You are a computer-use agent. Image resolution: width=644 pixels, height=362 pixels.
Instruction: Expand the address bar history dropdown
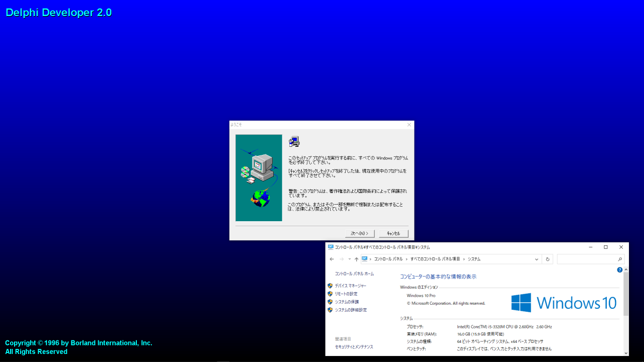(536, 259)
